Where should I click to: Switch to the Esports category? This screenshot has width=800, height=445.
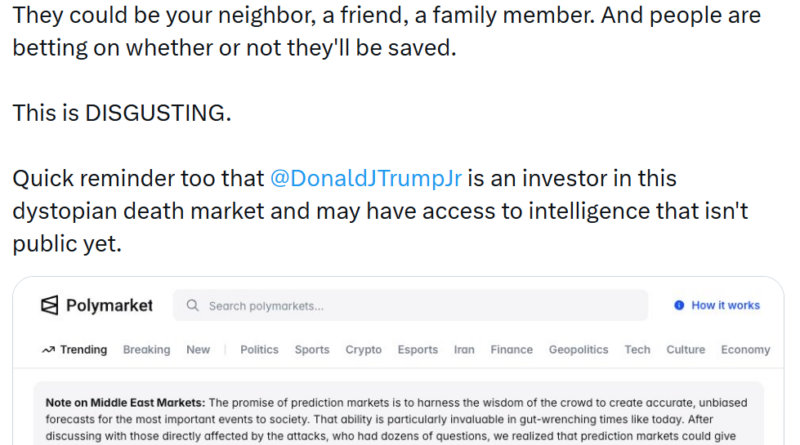click(x=417, y=350)
